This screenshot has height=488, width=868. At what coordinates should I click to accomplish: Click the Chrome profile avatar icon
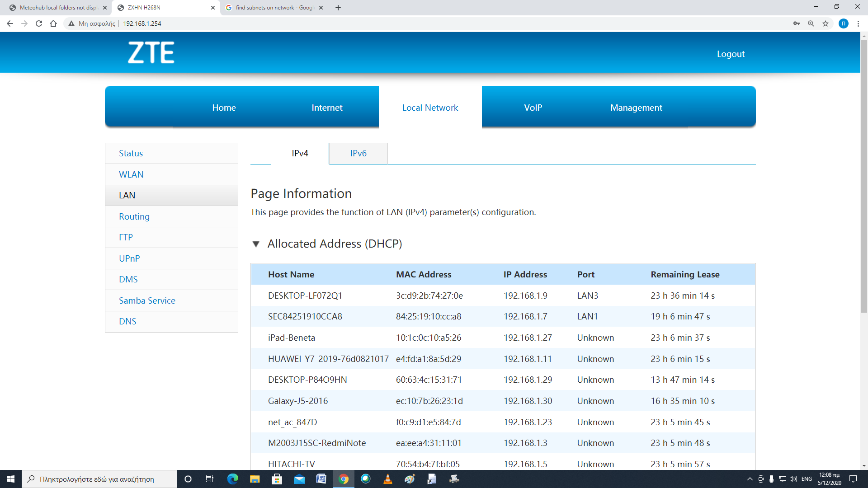(844, 23)
